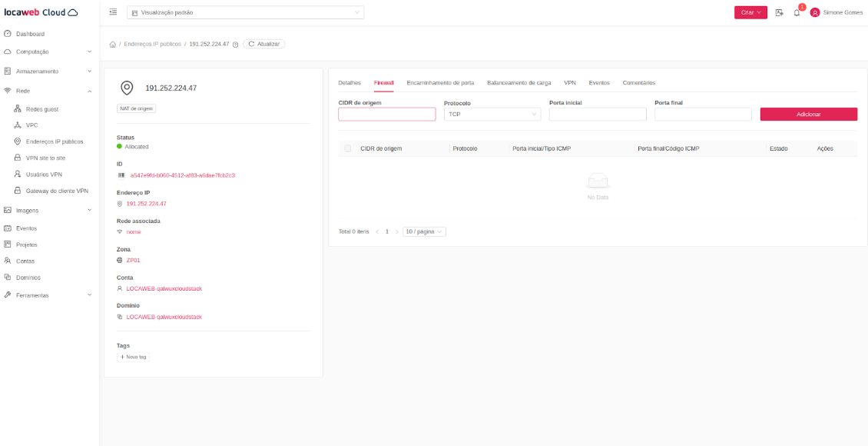Viewport: 868px width, 446px height.
Task: Open the notifications bell
Action: coord(797,12)
